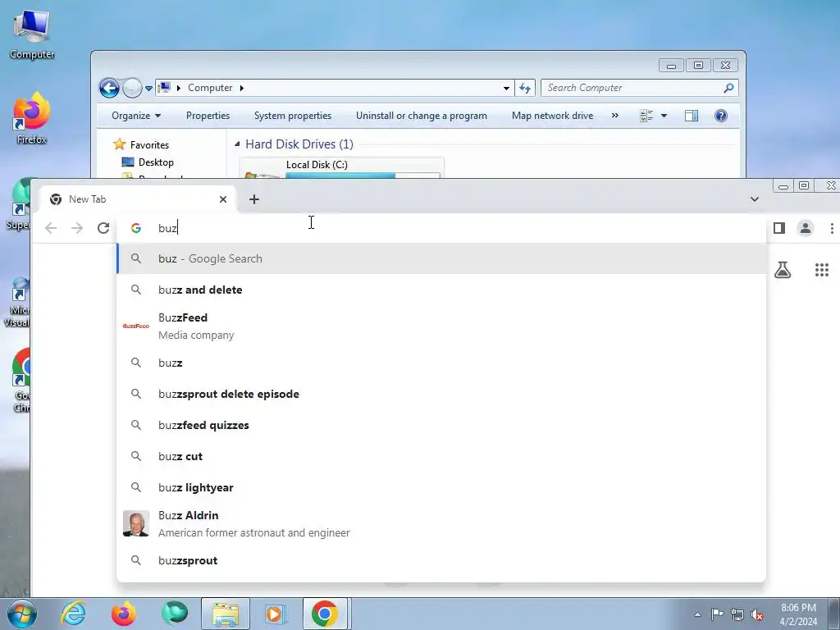Select 'buzzsprout delete episode' suggestion
The width and height of the screenshot is (840, 630).
click(x=441, y=394)
